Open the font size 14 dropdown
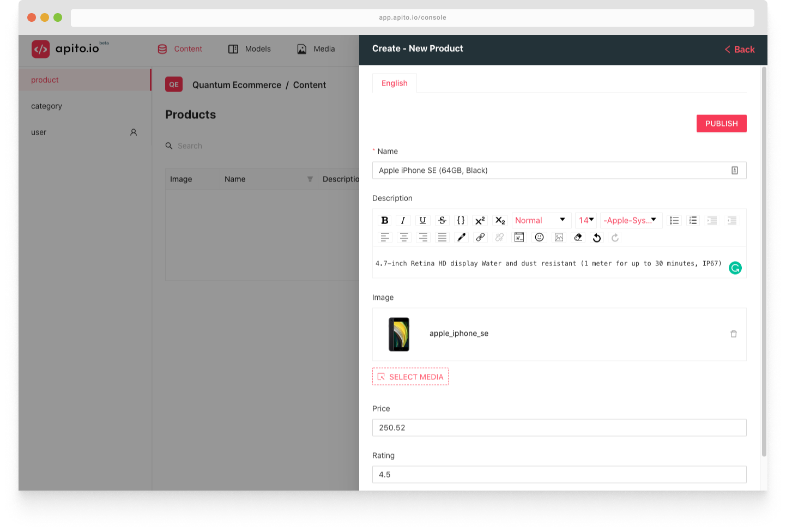Screen dimensions: 786x532 (587, 220)
